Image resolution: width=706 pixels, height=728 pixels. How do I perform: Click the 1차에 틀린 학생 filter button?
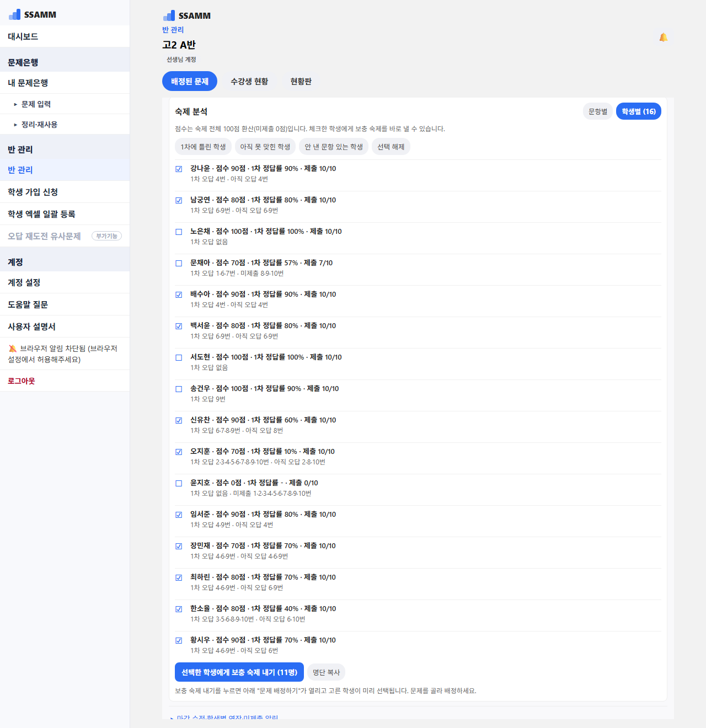click(x=204, y=147)
